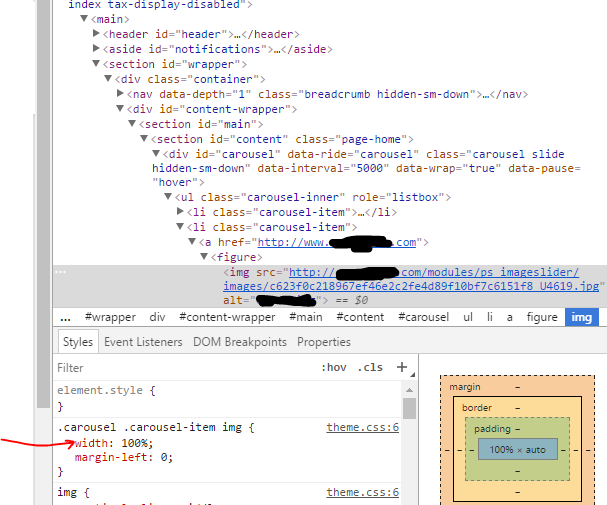Select #wrapper in the breadcrumb bar
Screen dimensions: 607x505
point(110,317)
